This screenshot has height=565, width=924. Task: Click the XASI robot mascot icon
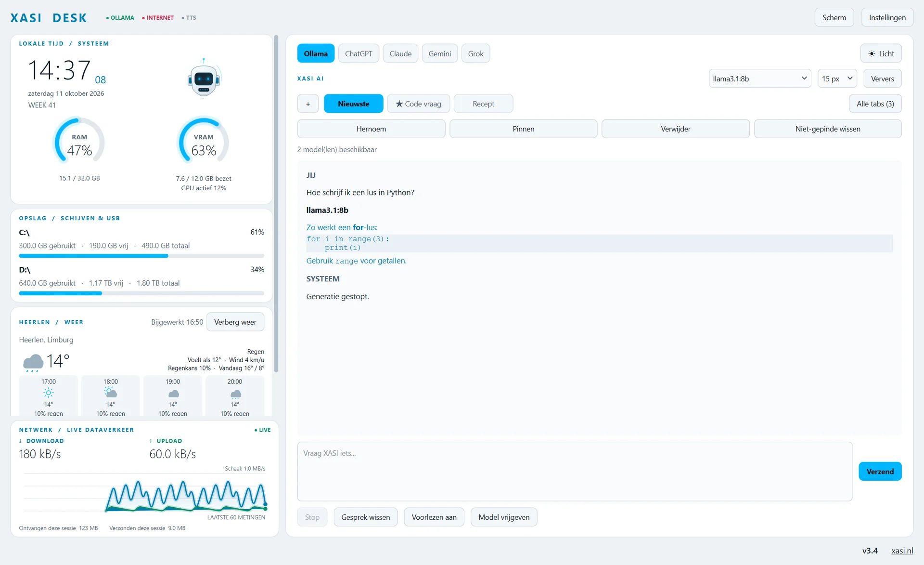(204, 78)
